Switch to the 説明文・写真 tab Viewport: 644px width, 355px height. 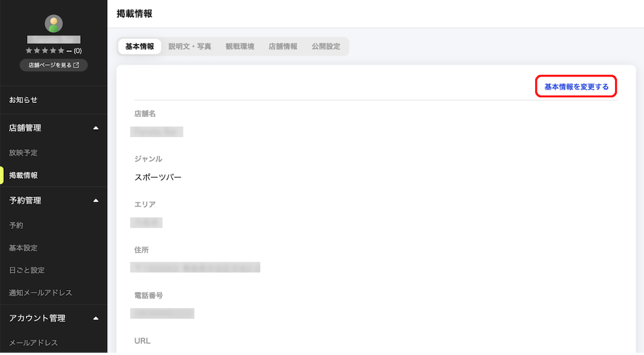190,46
